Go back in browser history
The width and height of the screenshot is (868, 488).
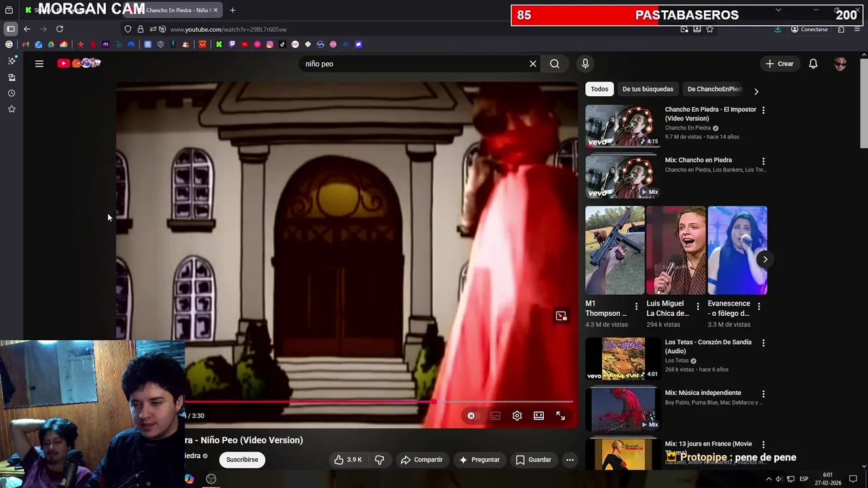[27, 29]
